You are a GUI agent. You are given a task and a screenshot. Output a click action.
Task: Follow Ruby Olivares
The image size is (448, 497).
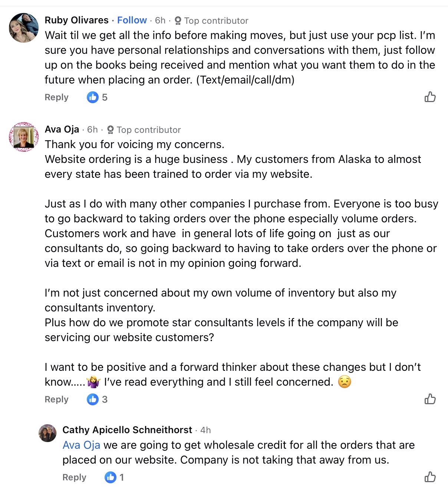click(132, 20)
